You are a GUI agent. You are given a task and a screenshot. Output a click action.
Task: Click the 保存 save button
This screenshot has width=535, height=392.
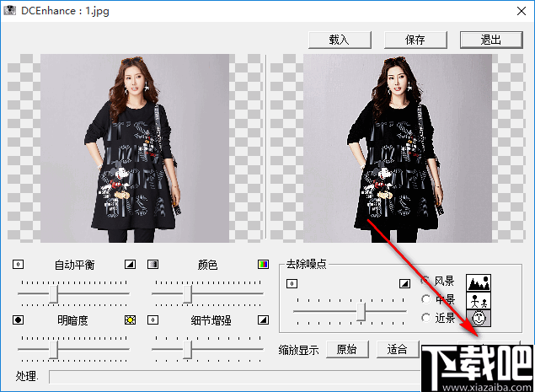415,40
